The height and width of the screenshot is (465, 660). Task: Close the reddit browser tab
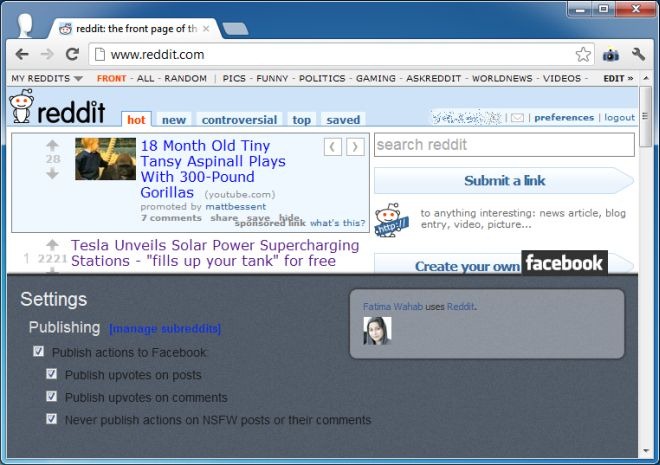(206, 29)
